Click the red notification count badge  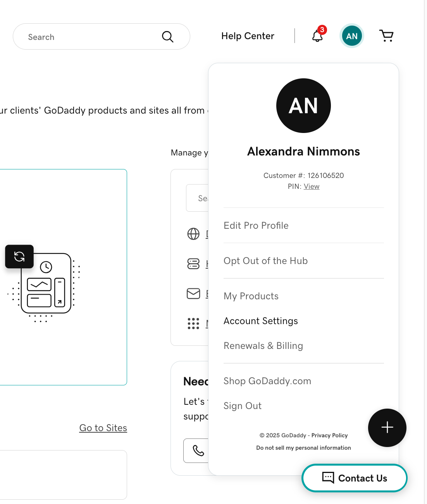[322, 30]
